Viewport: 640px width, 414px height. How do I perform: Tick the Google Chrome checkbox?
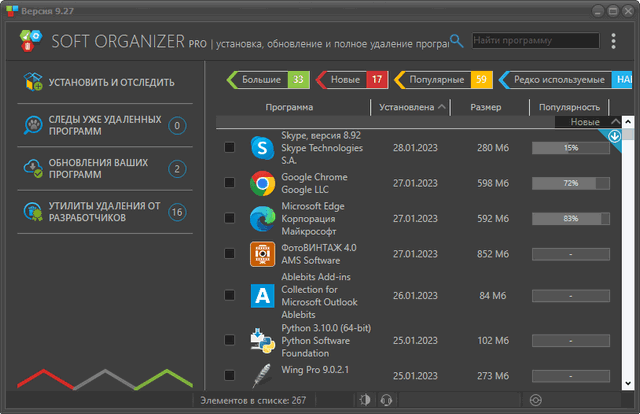pyautogui.click(x=230, y=184)
